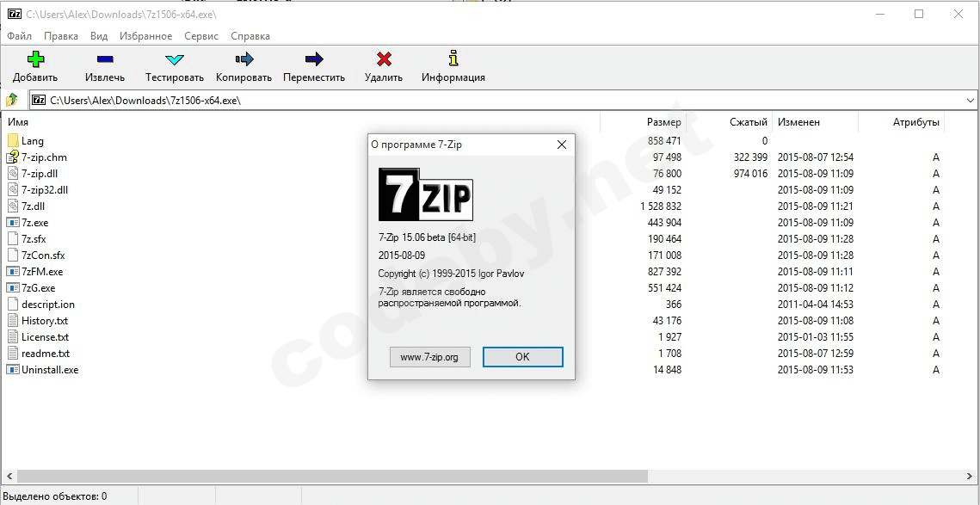Click OK in the About 7-Zip dialog
The width and height of the screenshot is (980, 505).
[522, 357]
